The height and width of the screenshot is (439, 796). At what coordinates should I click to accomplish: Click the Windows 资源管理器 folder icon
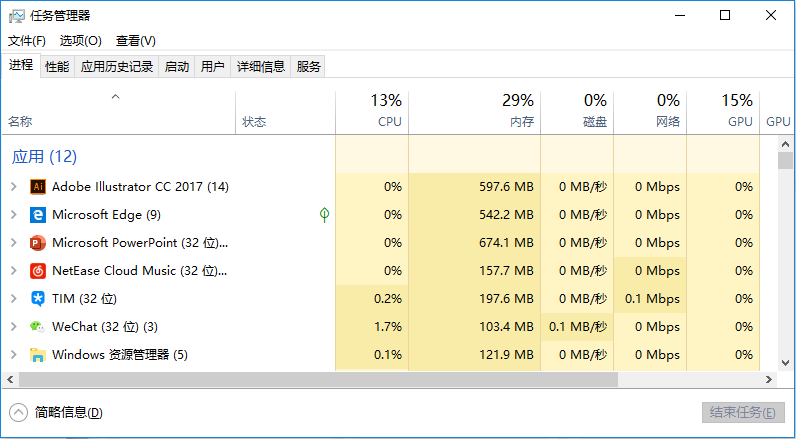(38, 354)
